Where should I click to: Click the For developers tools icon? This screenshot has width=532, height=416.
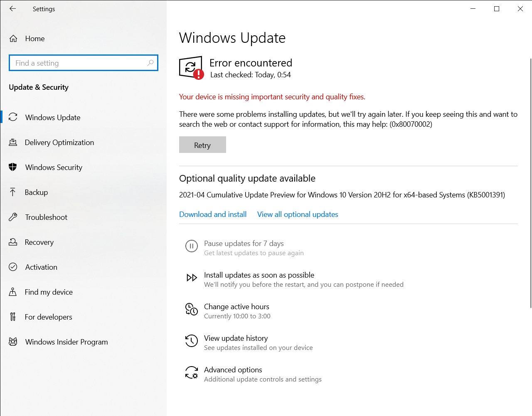[13, 317]
